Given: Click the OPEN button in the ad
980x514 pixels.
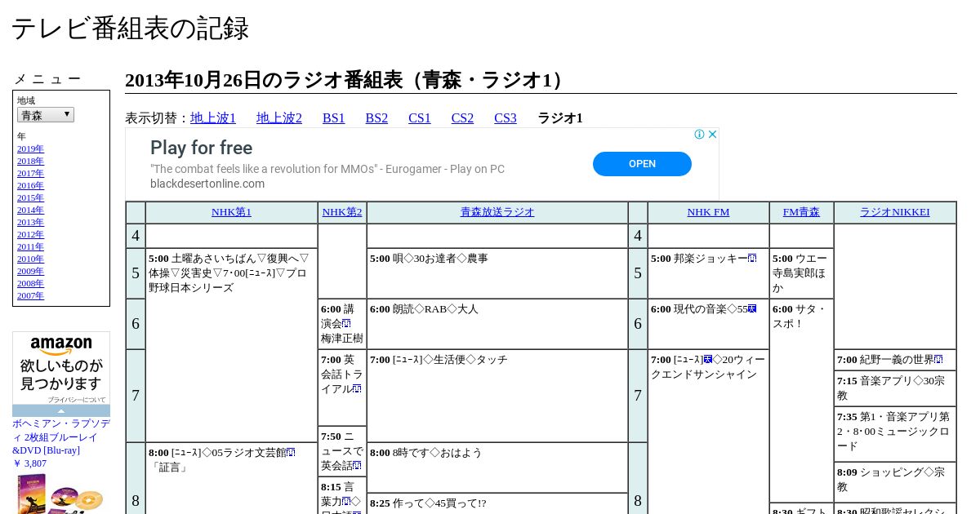Looking at the screenshot, I should (x=642, y=164).
